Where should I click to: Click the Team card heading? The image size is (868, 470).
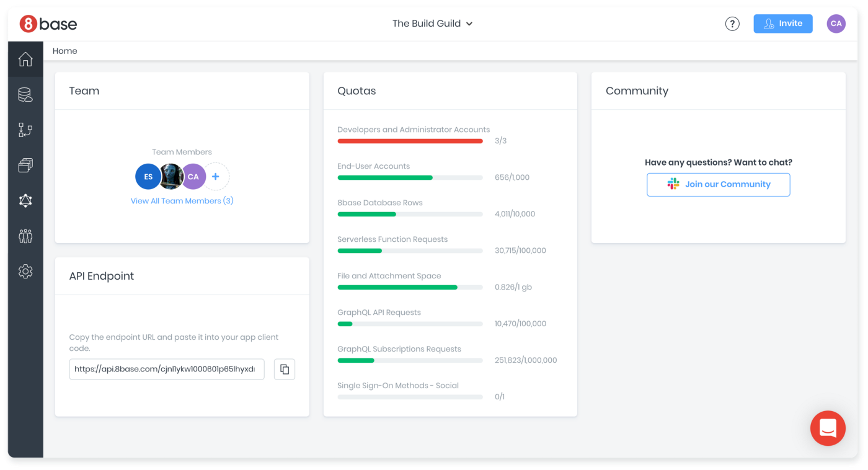tap(84, 91)
